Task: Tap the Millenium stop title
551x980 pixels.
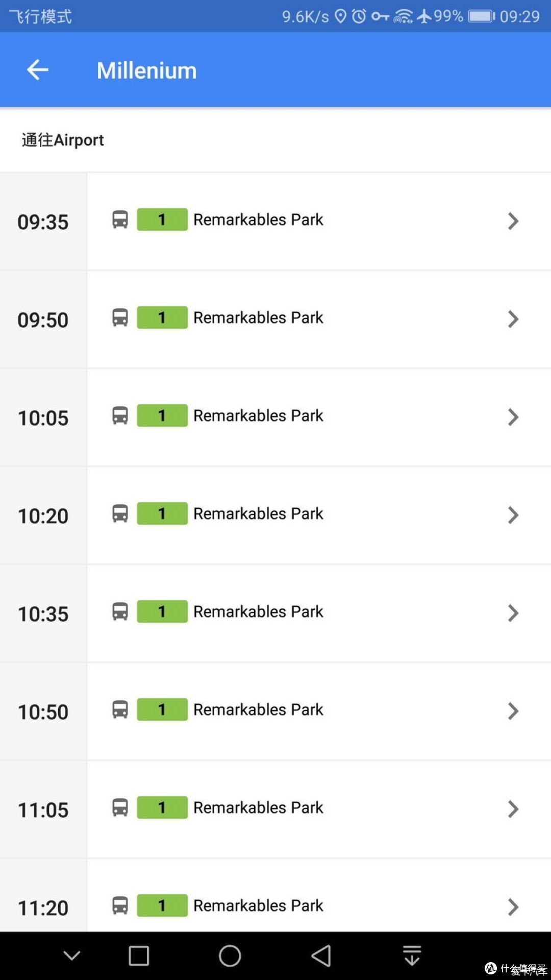Action: coord(147,70)
